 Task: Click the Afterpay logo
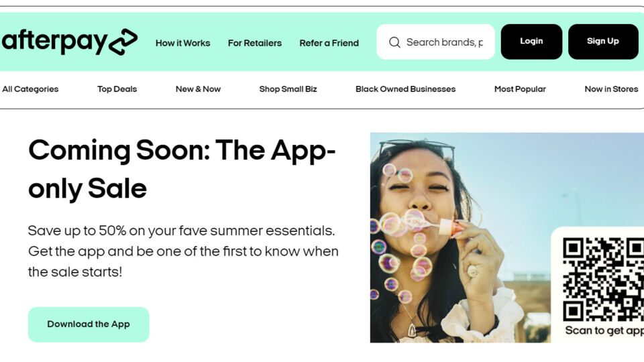point(69,42)
